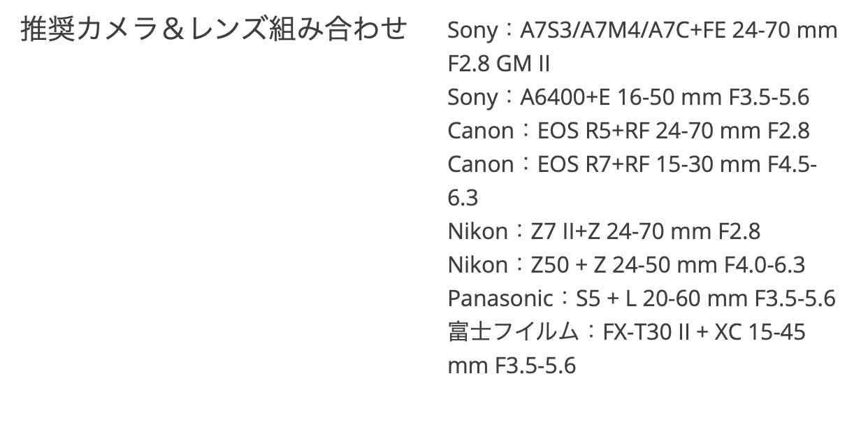Image resolution: width=868 pixels, height=432 pixels.
Task: Click the word Nikon before Z50
Action: (x=478, y=265)
